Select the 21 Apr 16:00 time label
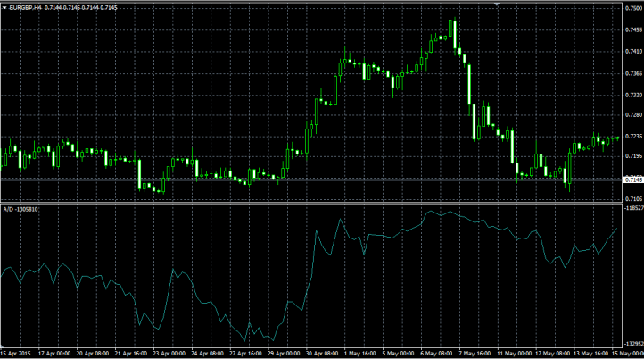The width and height of the screenshot is (644, 359). click(x=131, y=353)
